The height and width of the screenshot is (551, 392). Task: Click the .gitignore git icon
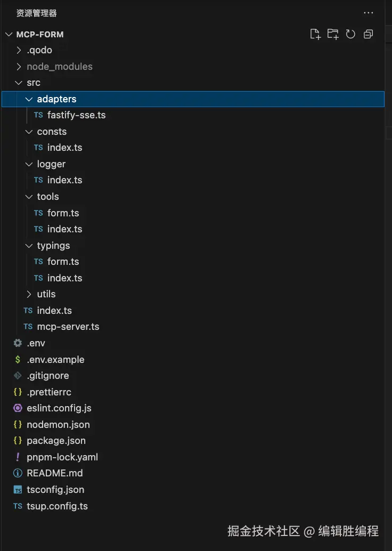[x=18, y=376]
